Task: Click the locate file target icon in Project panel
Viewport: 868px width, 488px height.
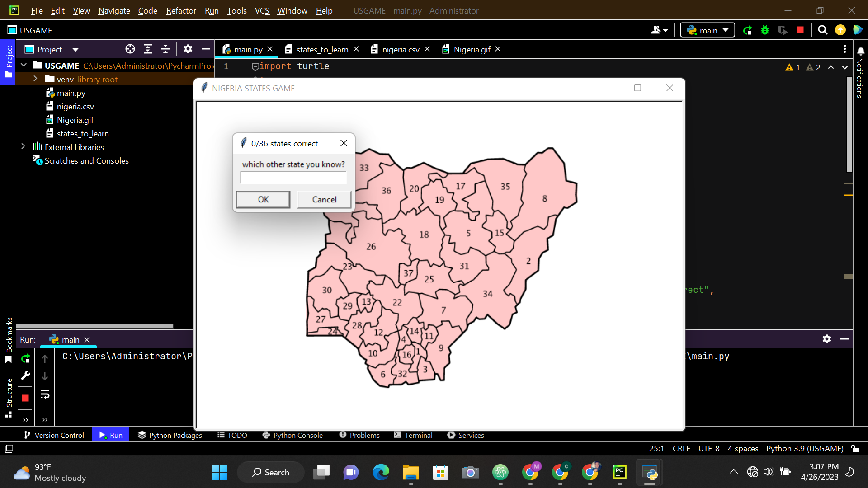Action: (130, 49)
